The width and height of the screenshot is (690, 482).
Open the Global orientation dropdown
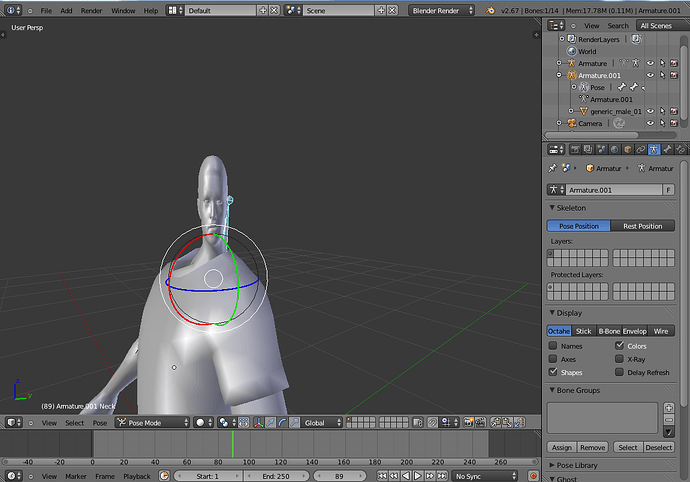coord(322,423)
